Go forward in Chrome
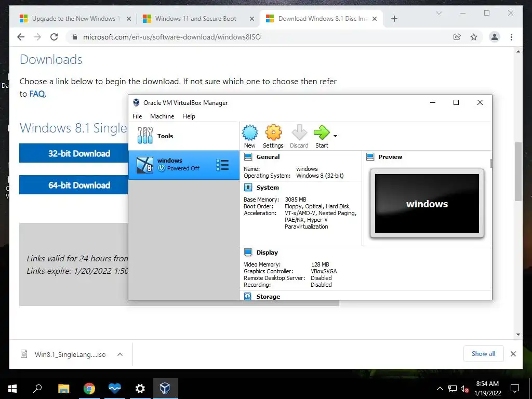The image size is (532, 399). coord(37,37)
